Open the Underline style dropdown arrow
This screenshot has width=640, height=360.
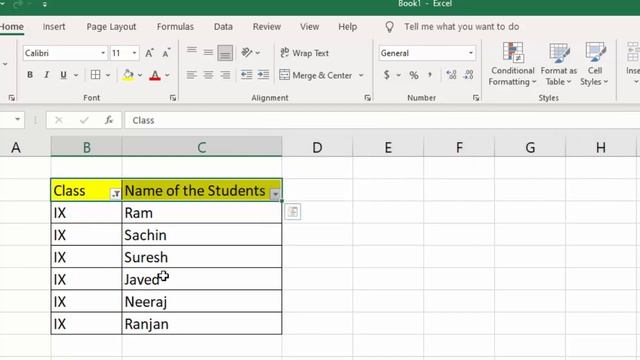(x=76, y=75)
